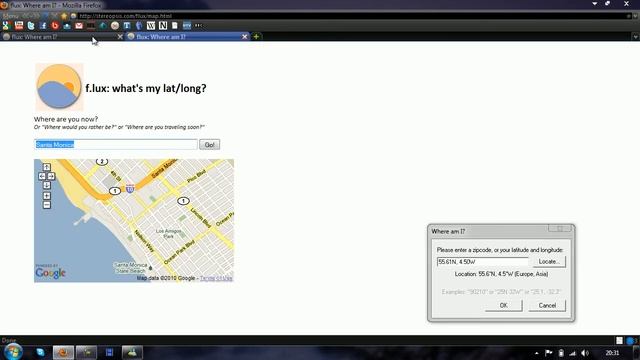Open the blue 'T' bookmark icon

pos(127,26)
